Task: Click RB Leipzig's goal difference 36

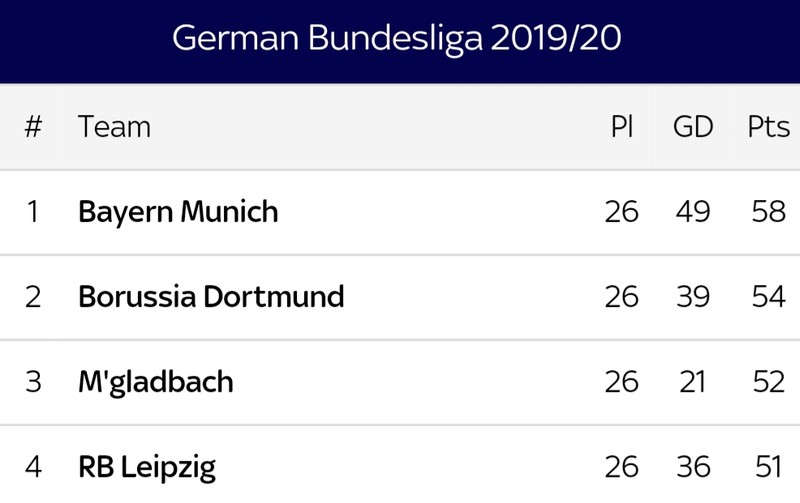Action: tap(693, 467)
